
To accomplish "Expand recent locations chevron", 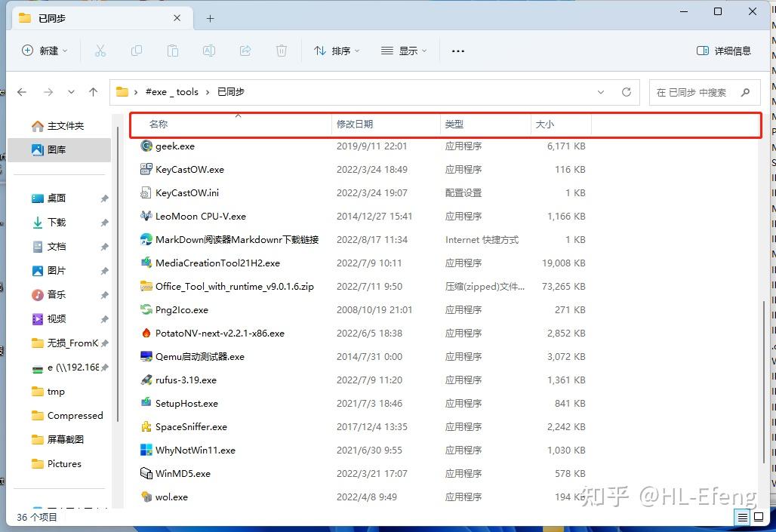I will coord(71,92).
